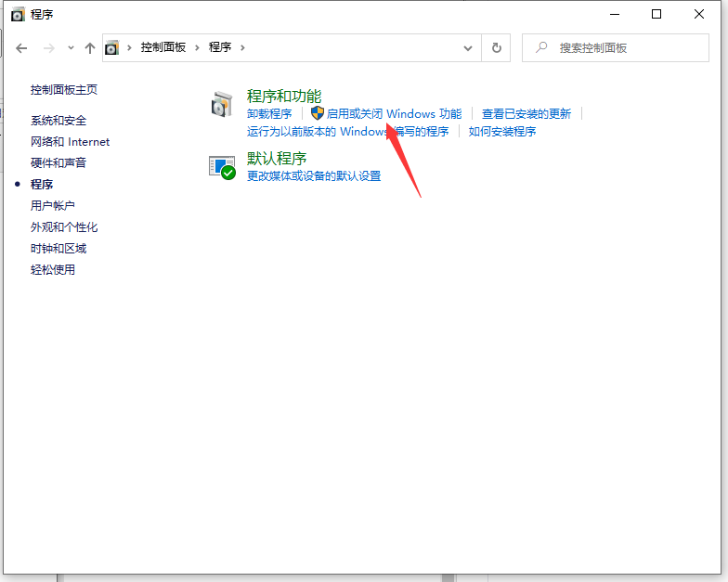Click the back navigation arrow
The image size is (728, 582).
coord(22,47)
